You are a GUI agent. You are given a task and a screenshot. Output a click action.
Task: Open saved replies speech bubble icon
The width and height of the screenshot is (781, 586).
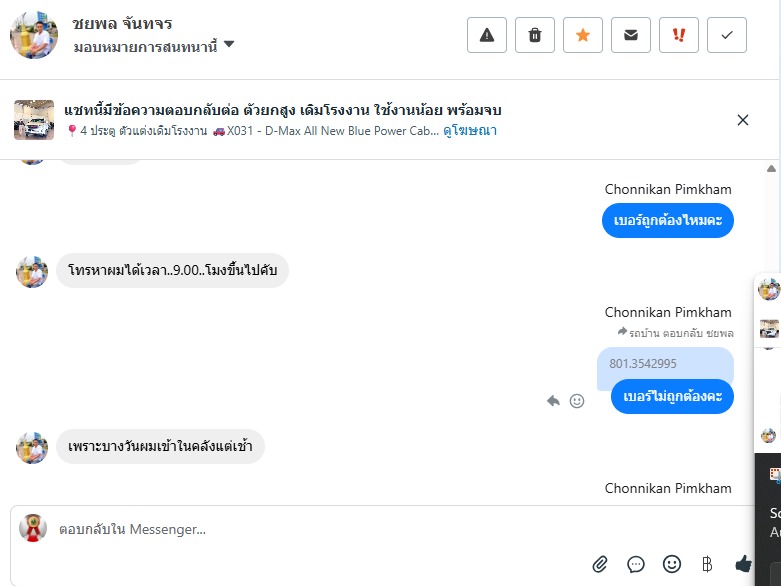[x=636, y=564]
